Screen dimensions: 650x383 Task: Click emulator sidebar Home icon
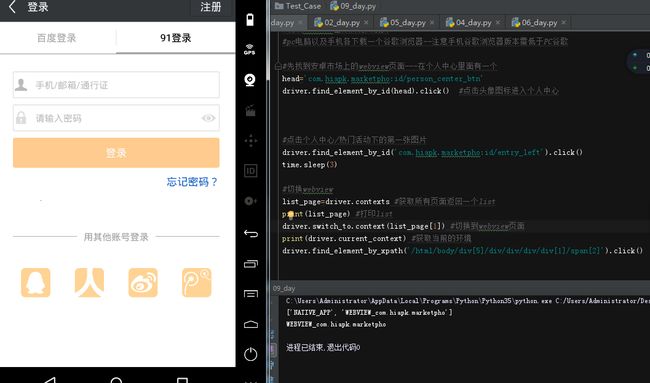(250, 324)
